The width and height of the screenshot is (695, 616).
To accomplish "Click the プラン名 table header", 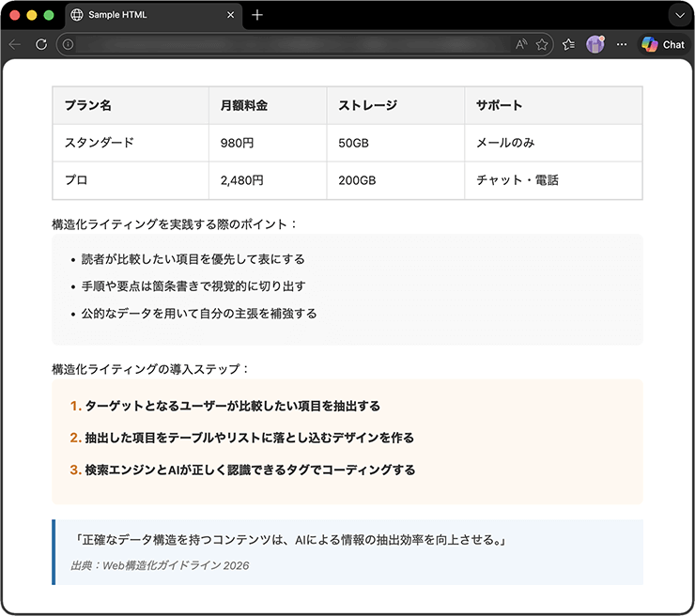I will tap(131, 105).
